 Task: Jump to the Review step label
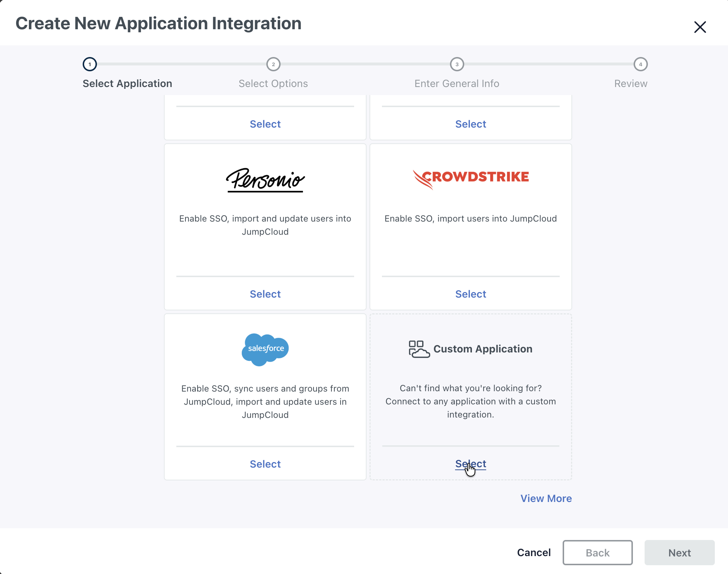[x=630, y=83]
